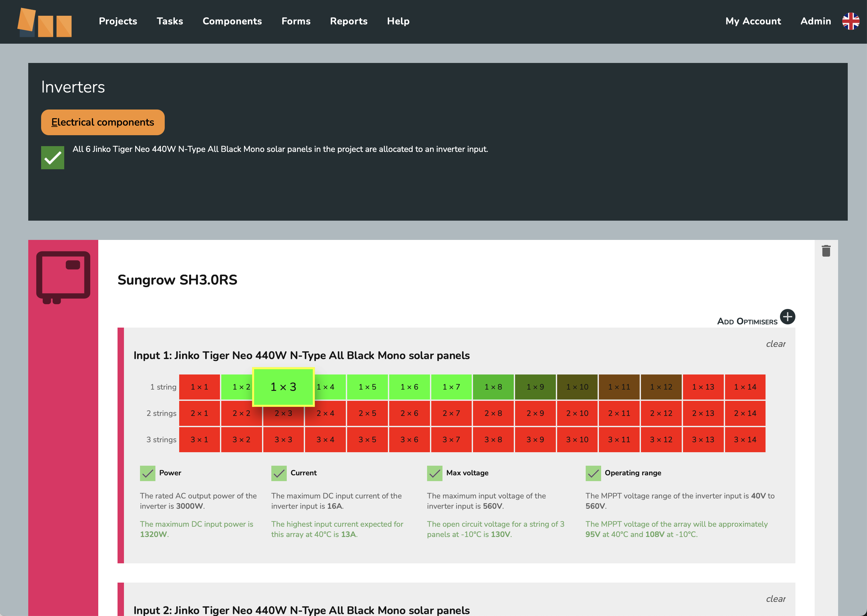Open the Admin section
Screen dimensions: 867x616
815,21
